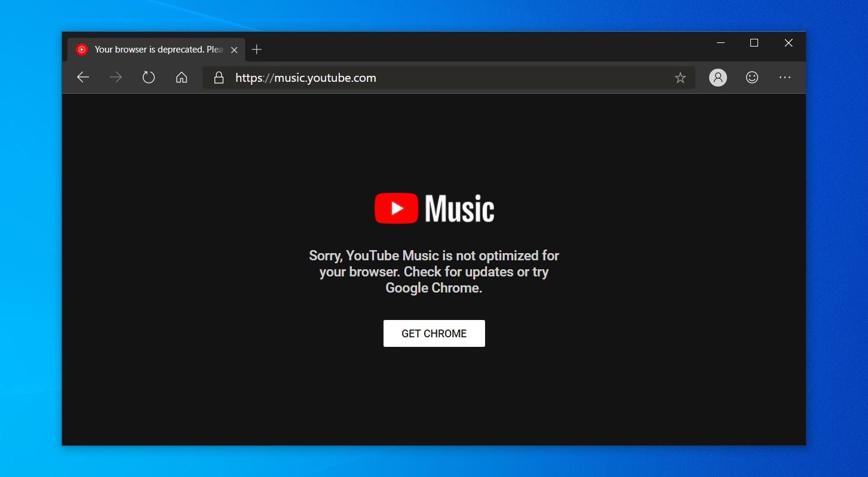
Task: Open the browser home page
Action: tap(182, 78)
